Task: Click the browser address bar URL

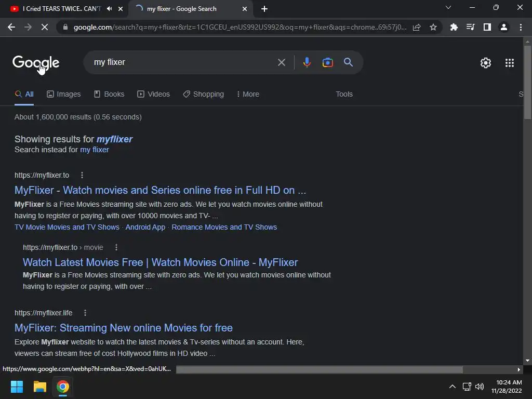Action: 240,27
